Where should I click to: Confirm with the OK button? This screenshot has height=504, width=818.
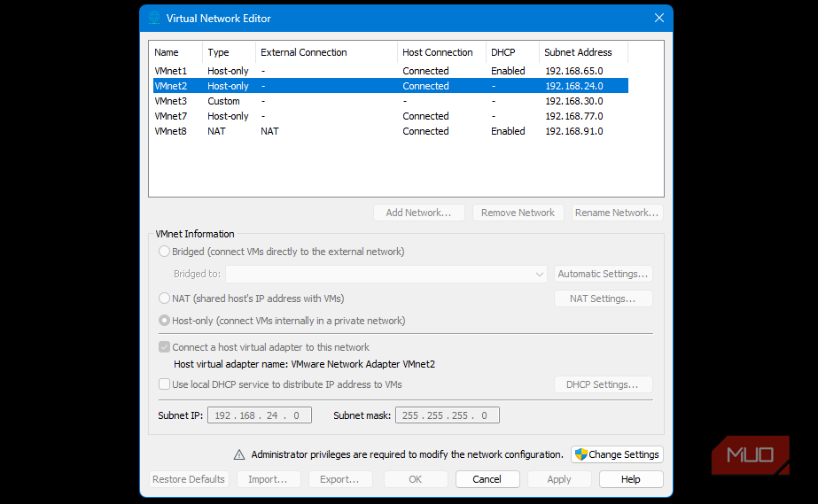pos(416,479)
